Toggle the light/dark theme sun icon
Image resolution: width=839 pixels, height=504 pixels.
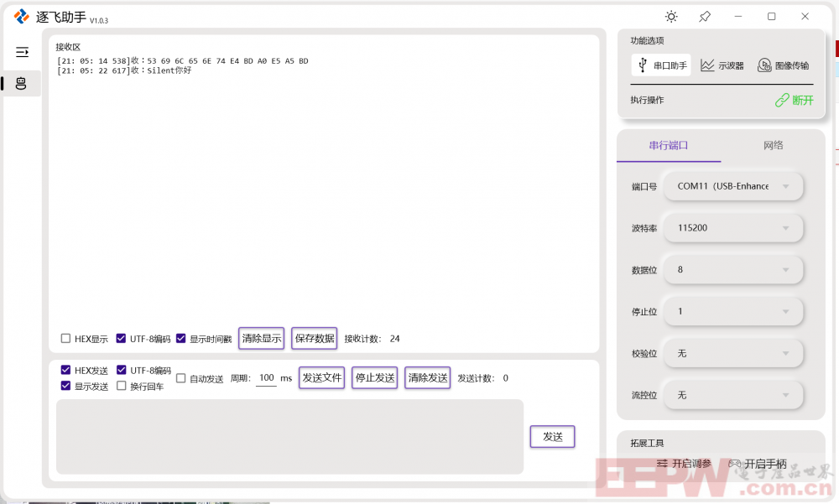tap(671, 17)
